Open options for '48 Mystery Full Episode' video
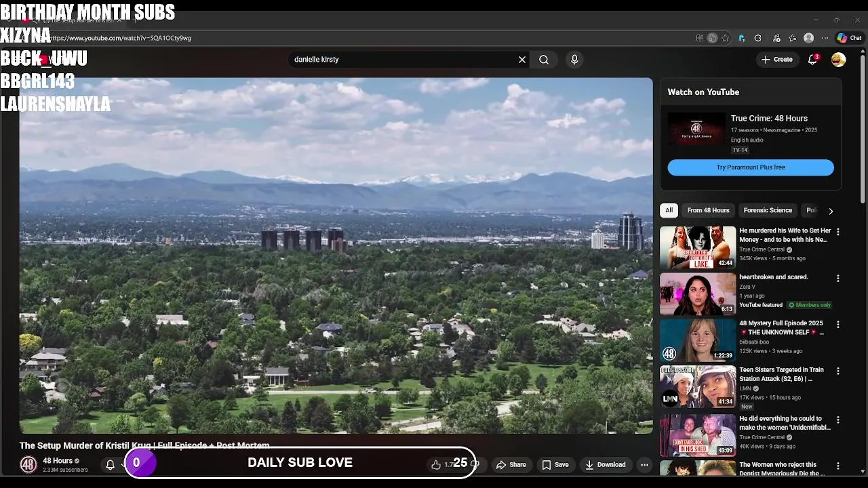 (x=837, y=325)
